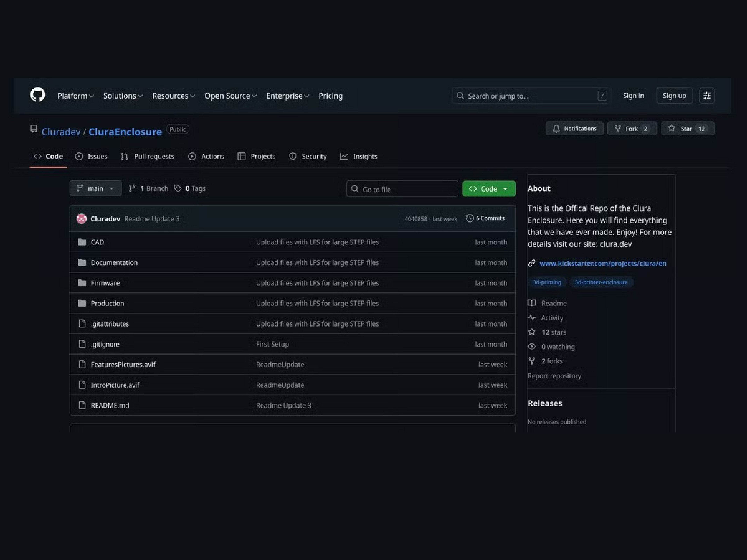Click the Star icon in Star button
This screenshot has width=747, height=560.
coord(671,128)
